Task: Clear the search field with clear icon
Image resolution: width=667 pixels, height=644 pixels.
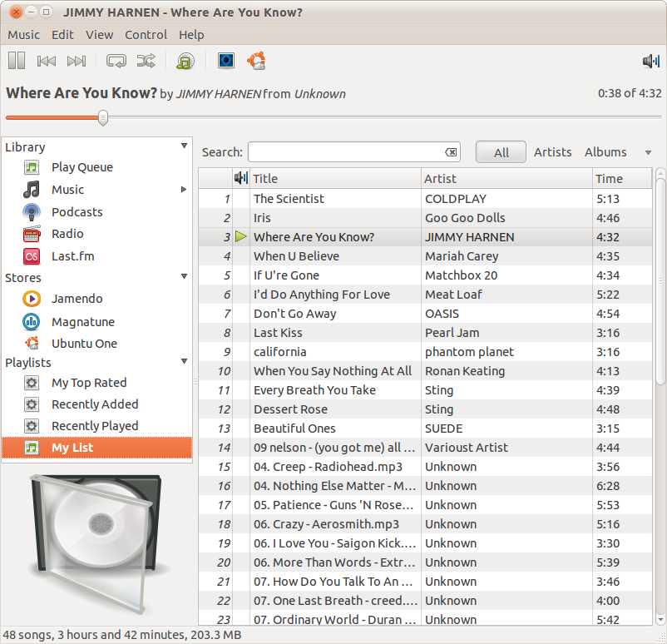Action: pos(451,152)
